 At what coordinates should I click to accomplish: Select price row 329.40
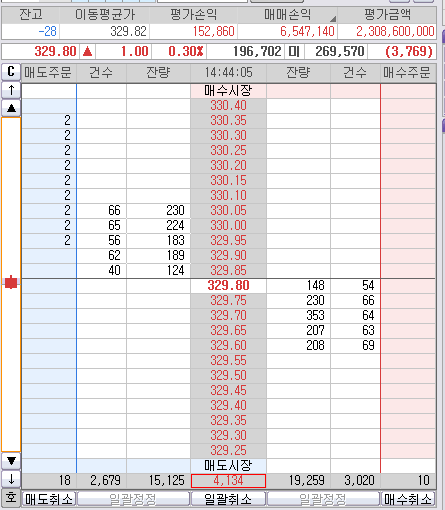click(x=228, y=406)
